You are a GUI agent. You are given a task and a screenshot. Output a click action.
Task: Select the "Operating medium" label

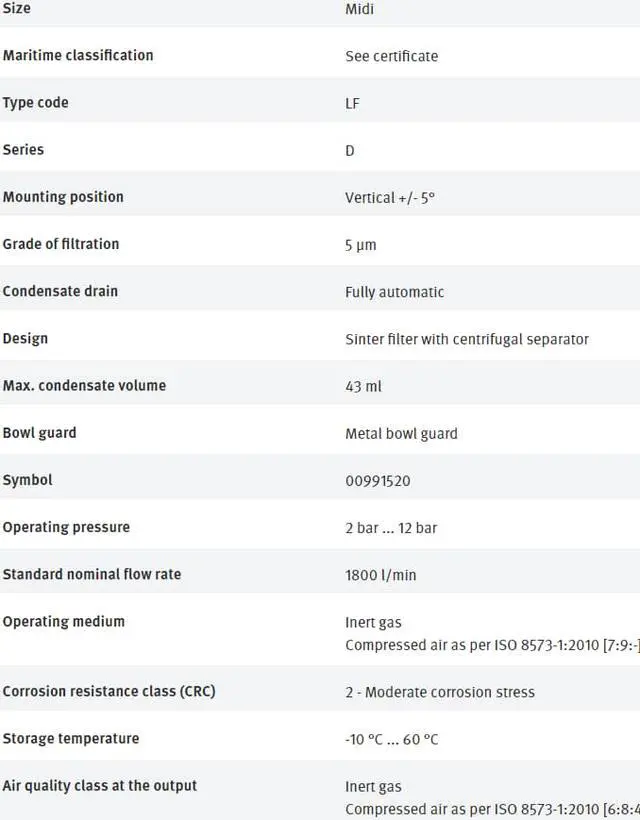pyautogui.click(x=64, y=621)
